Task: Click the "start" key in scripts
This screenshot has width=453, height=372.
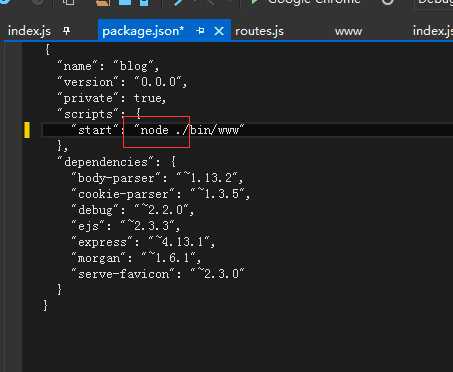Action: coord(95,130)
